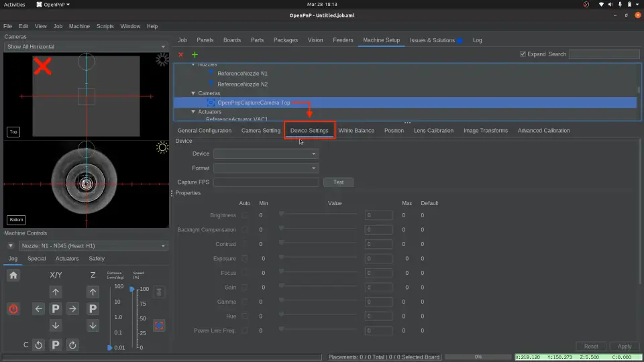This screenshot has height=362, width=644.
Task: Toggle the Expand checkbox
Action: 523,54
